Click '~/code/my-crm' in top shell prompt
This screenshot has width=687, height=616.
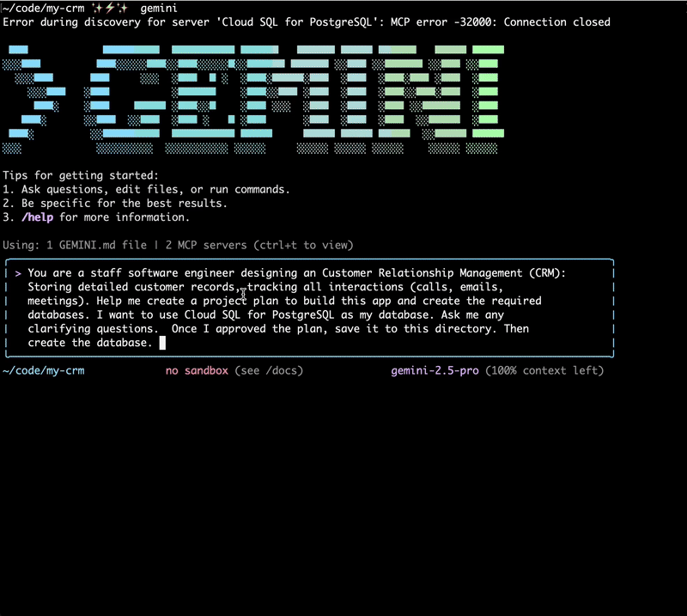pos(44,9)
